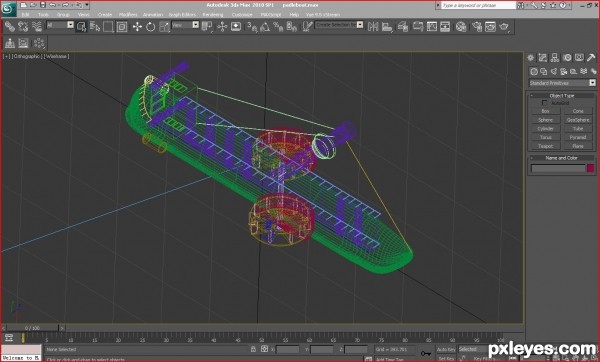Open the View reference coordinate dropdown
The width and height of the screenshot is (600, 362).
(x=185, y=25)
